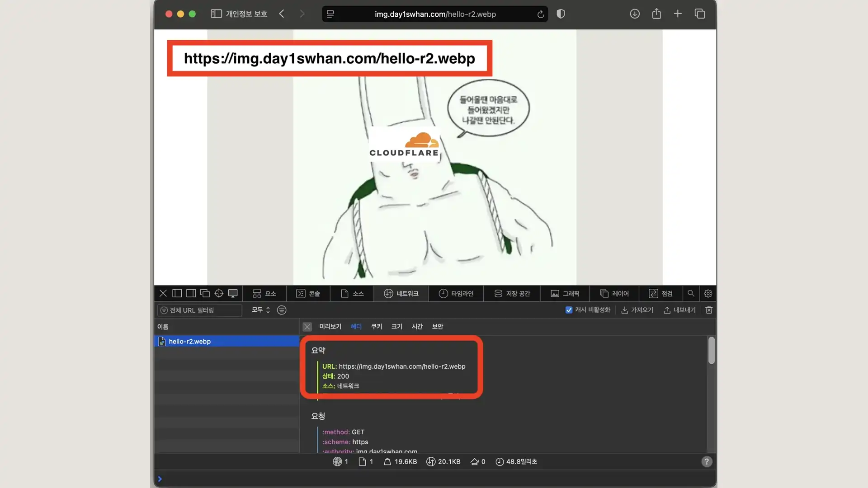Go forward with the right chevron
868x488 pixels.
click(x=302, y=14)
